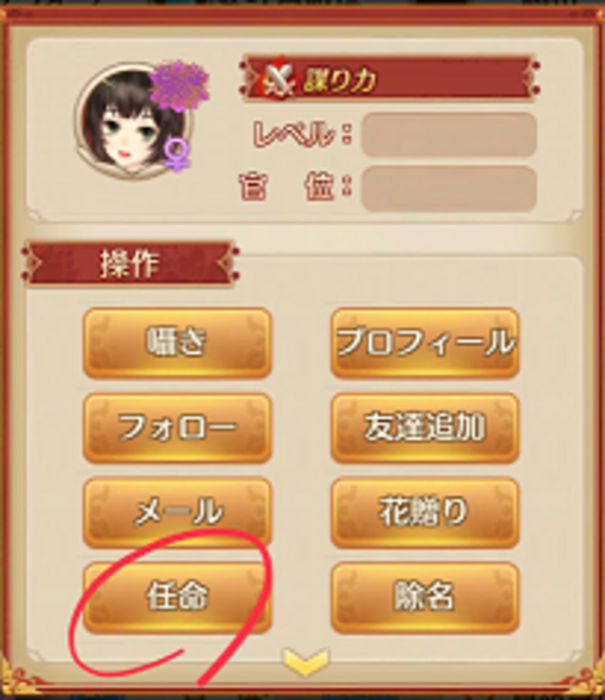This screenshot has height=700, width=605.
Task: Click the 操作 section header banner
Action: click(x=130, y=264)
